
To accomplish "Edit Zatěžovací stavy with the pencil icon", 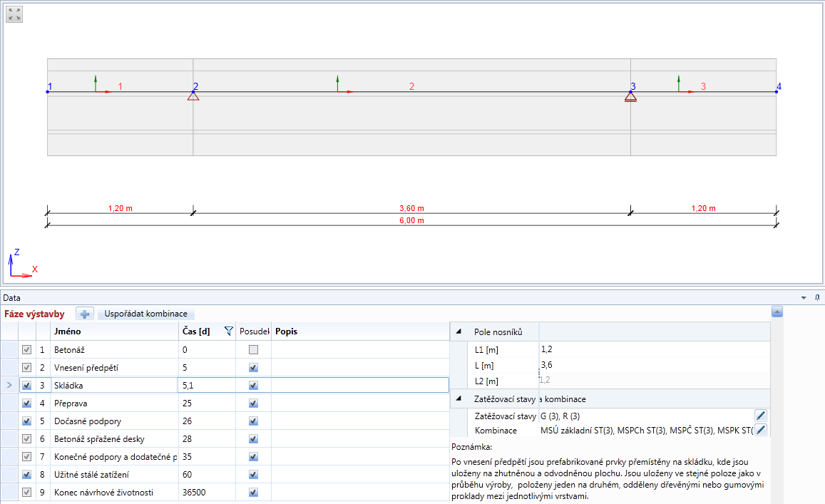I will pyautogui.click(x=760, y=416).
